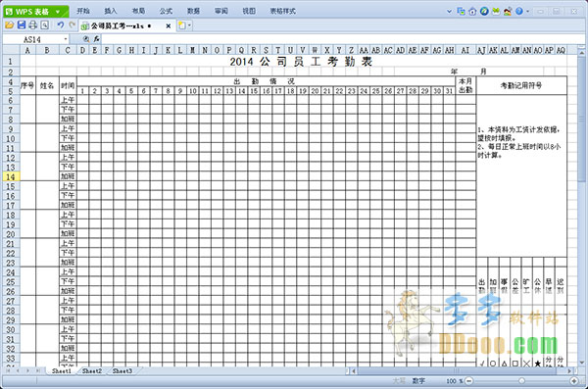Click next sheet navigation arrow
The width and height of the screenshot is (588, 389).
tap(27, 371)
